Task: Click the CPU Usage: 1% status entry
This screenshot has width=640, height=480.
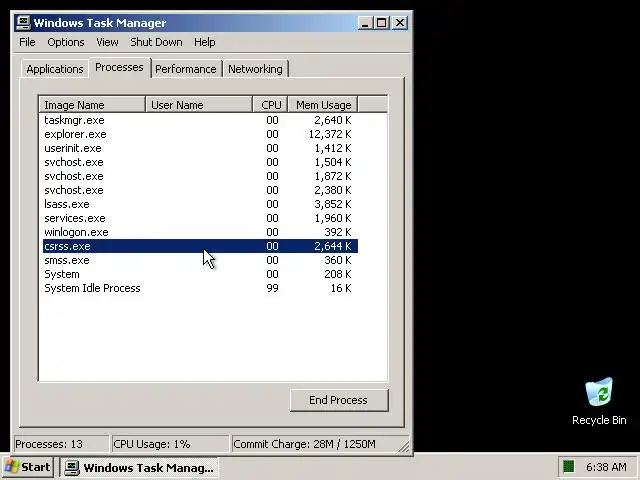Action: [170, 444]
